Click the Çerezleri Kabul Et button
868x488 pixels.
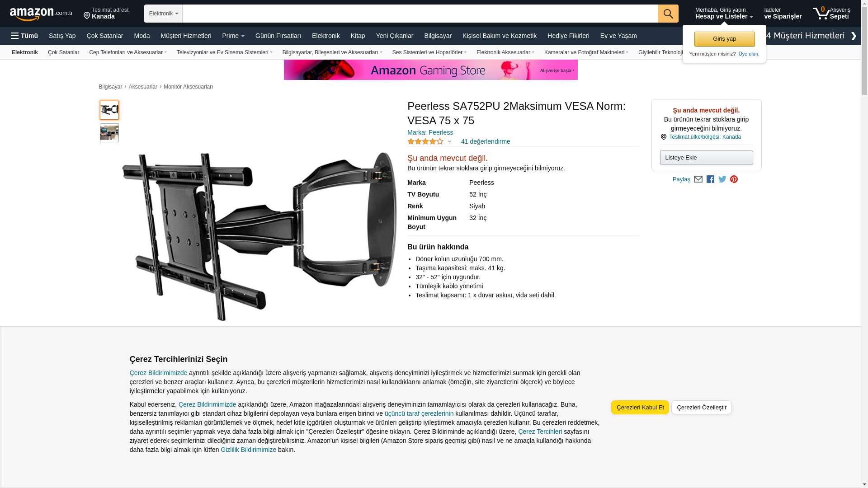coord(640,408)
